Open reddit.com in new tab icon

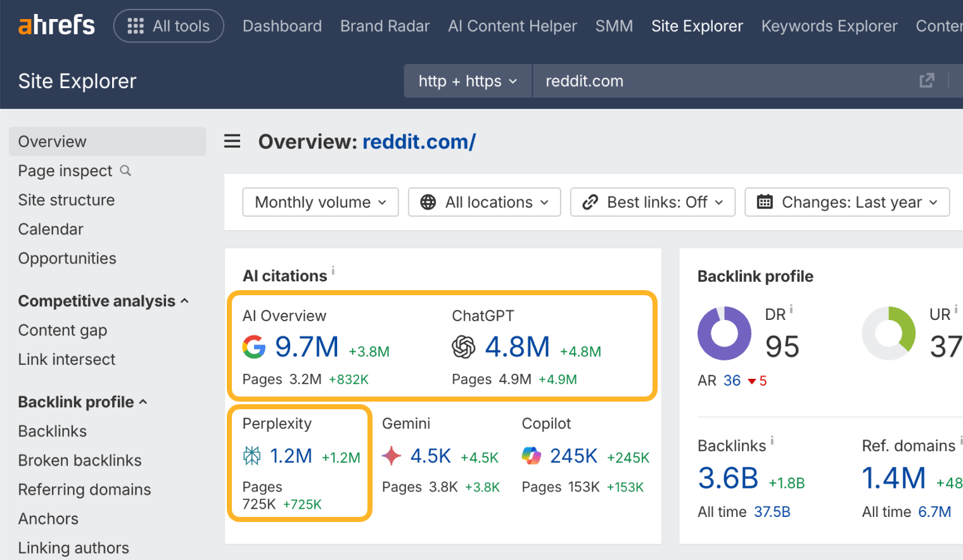[926, 80]
